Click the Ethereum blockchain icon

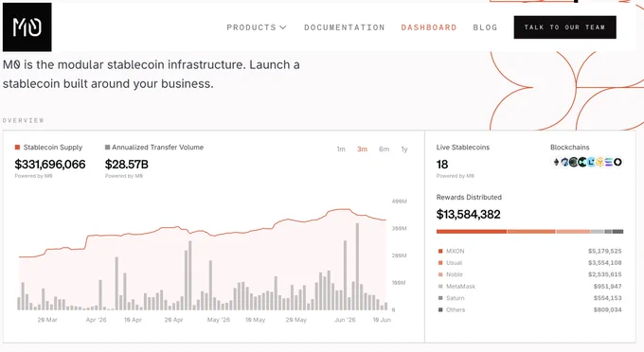pos(557,162)
